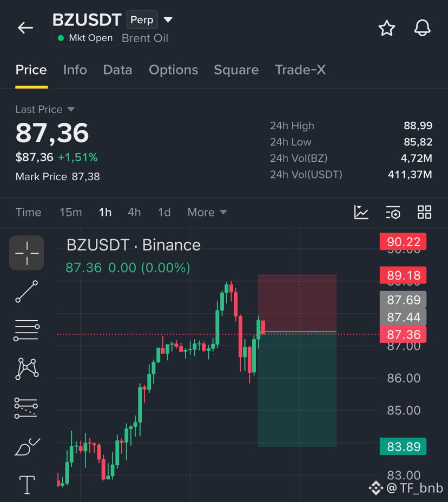Click the Perp contract badge
This screenshot has width=448, height=502.
point(142,20)
